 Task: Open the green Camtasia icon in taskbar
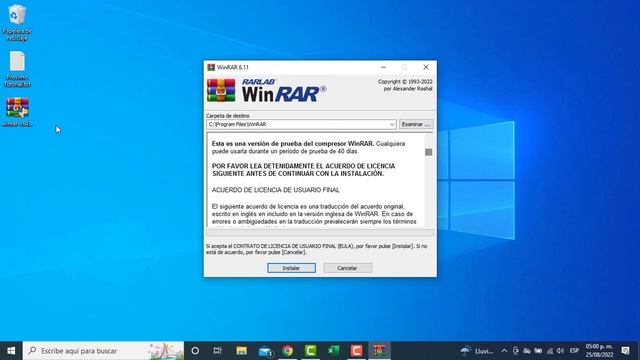click(311, 351)
